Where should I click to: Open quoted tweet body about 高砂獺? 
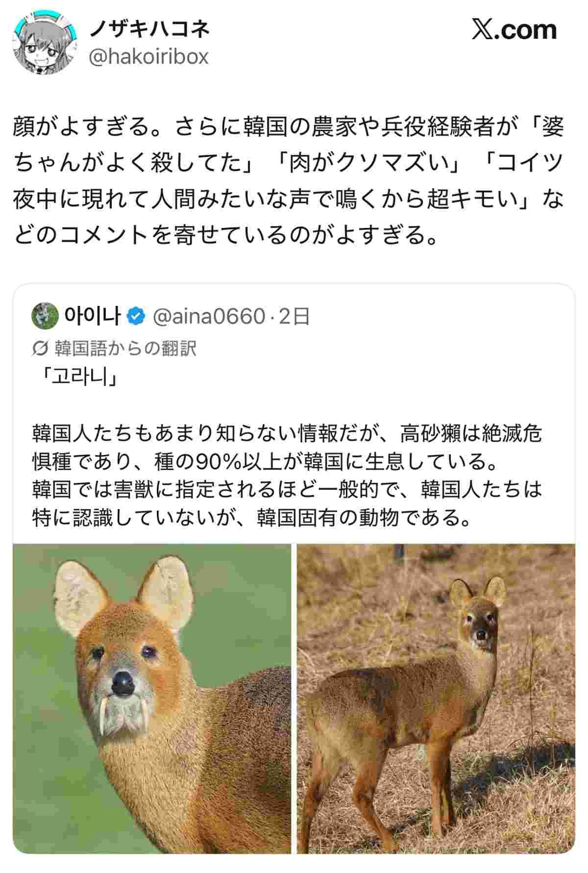click(287, 475)
